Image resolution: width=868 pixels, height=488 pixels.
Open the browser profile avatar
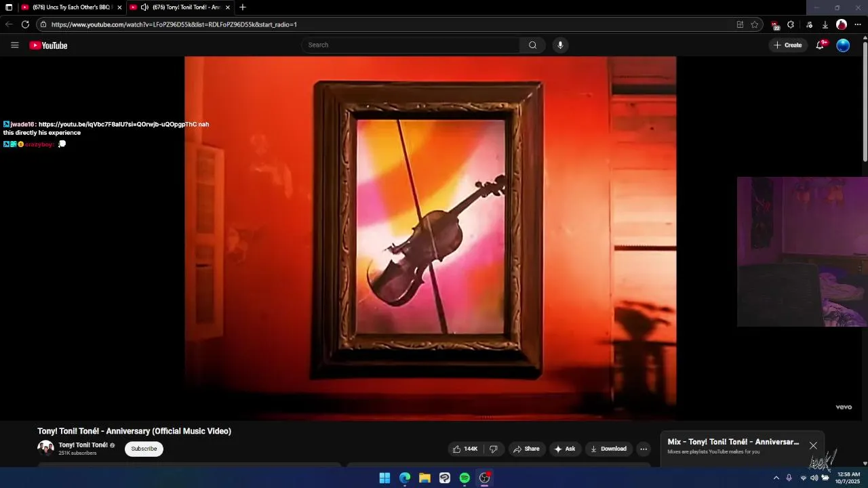(842, 24)
